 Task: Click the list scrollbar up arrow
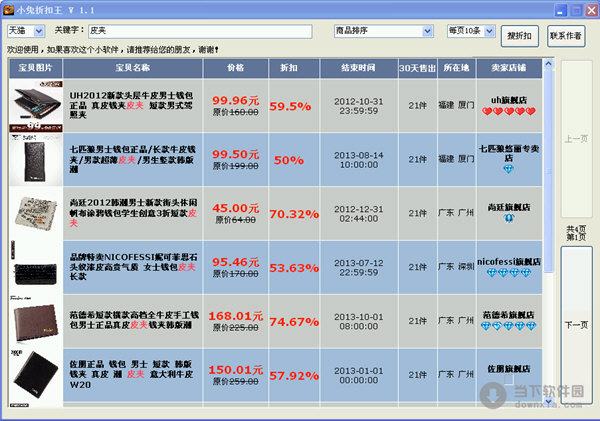[x=548, y=64]
